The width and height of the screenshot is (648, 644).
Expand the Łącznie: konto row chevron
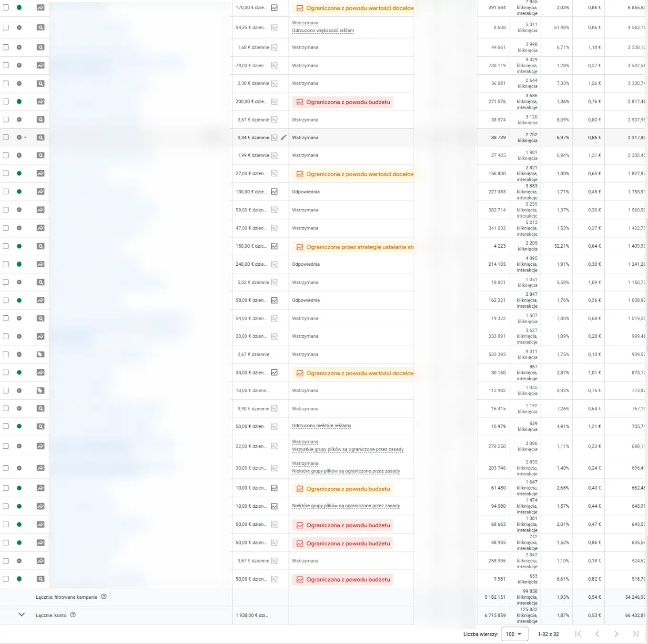pos(21,614)
